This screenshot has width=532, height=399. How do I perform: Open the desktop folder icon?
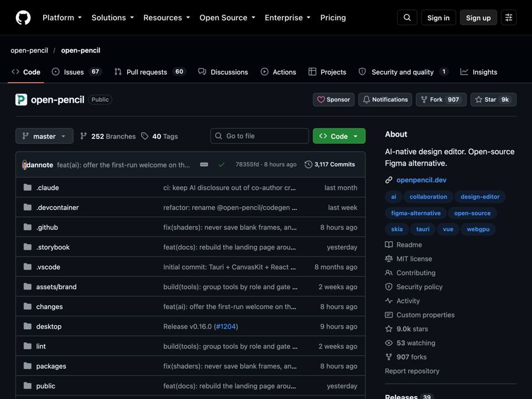(27, 326)
